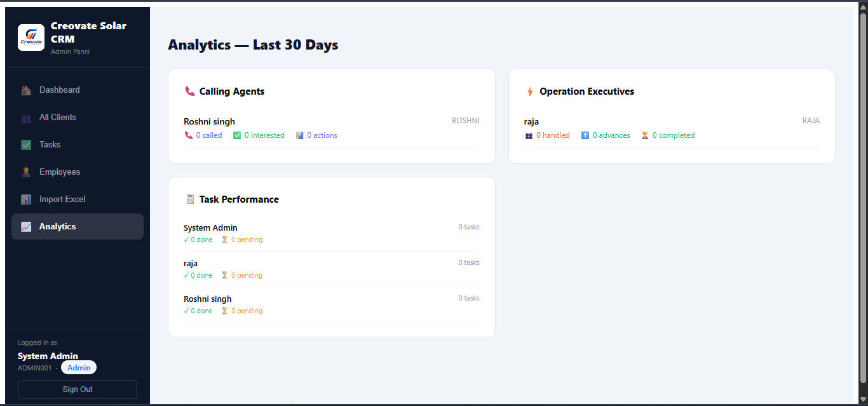Click the Analytics chart icon
The width and height of the screenshot is (868, 406).
[x=26, y=227]
